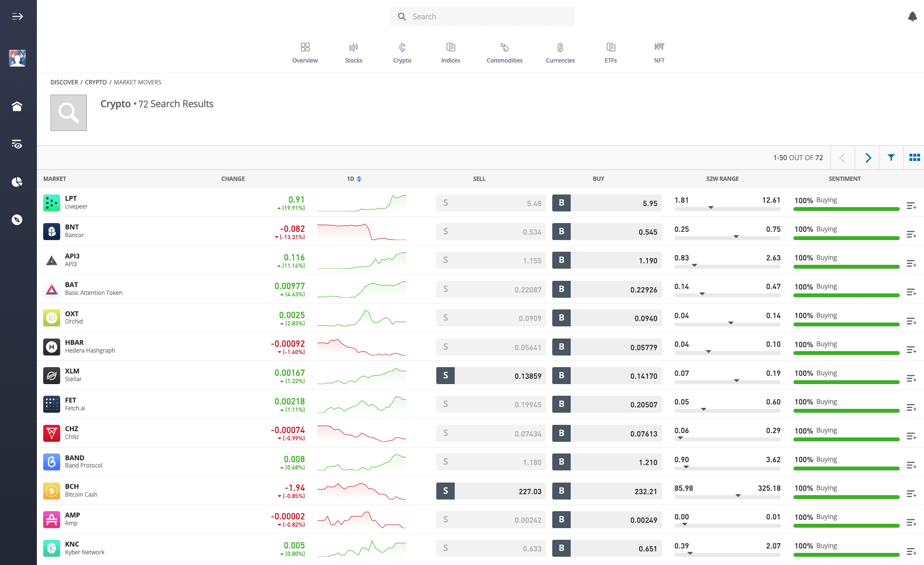Switch to the Indices tab
Image resolution: width=924 pixels, height=565 pixels.
tap(451, 53)
